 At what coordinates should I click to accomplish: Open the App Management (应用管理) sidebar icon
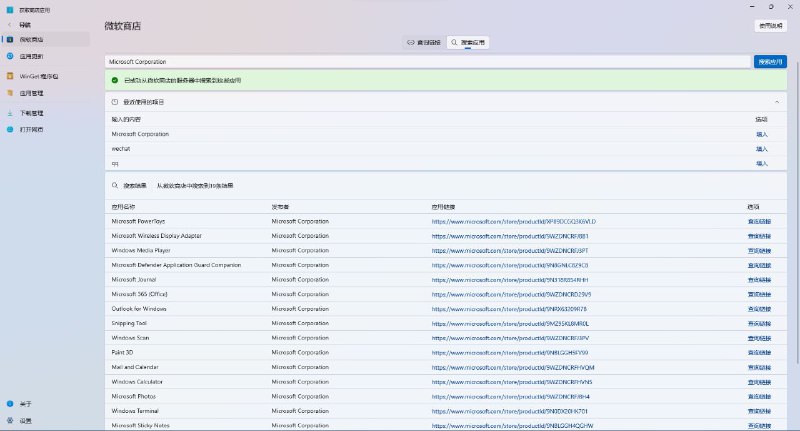tap(10, 94)
